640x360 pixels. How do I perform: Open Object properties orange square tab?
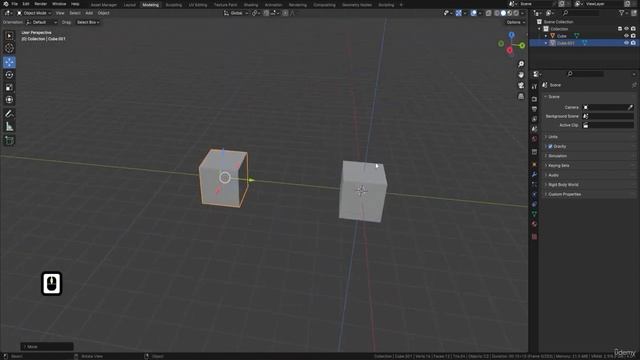click(x=534, y=164)
